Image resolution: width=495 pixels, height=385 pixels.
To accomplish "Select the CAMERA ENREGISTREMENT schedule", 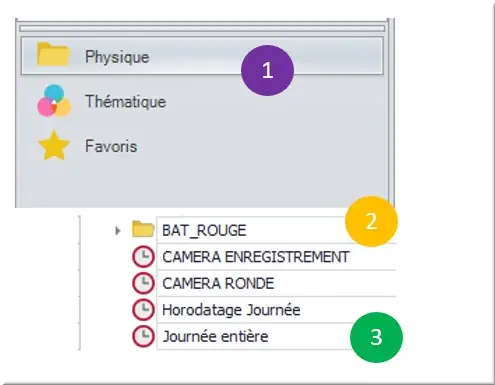I will coord(276,257).
